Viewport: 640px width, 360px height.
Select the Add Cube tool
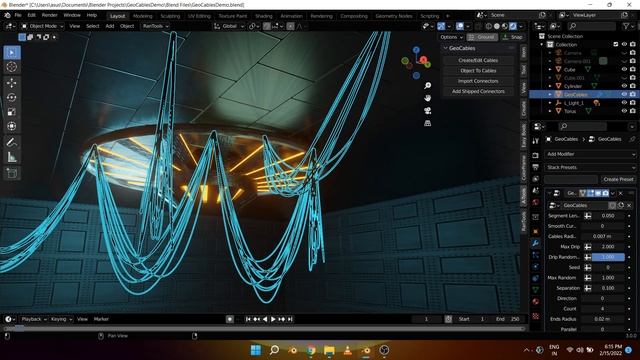12,173
